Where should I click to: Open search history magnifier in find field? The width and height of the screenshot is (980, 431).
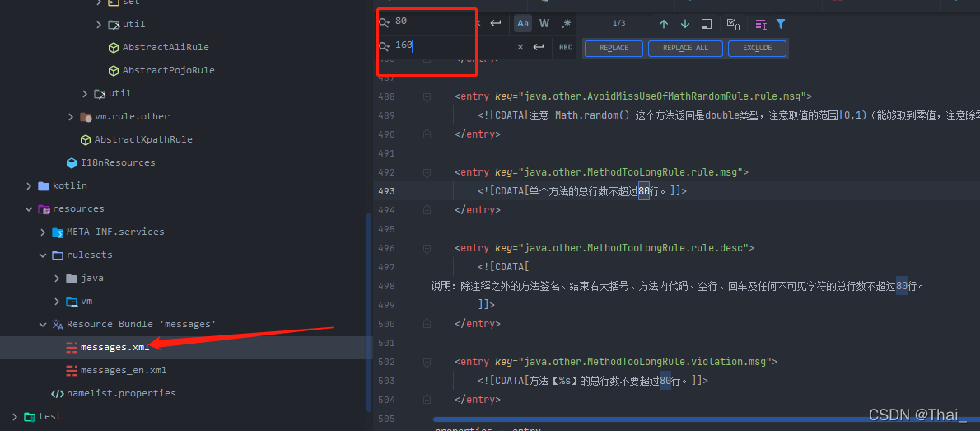tap(384, 22)
